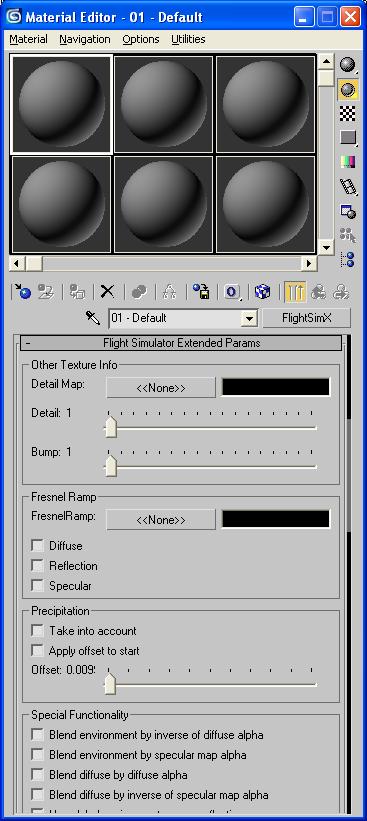Click the Offset slider handle

coord(109,684)
